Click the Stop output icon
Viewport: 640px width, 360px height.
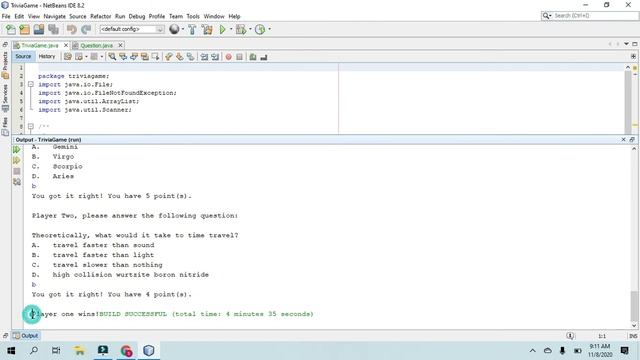click(17, 171)
